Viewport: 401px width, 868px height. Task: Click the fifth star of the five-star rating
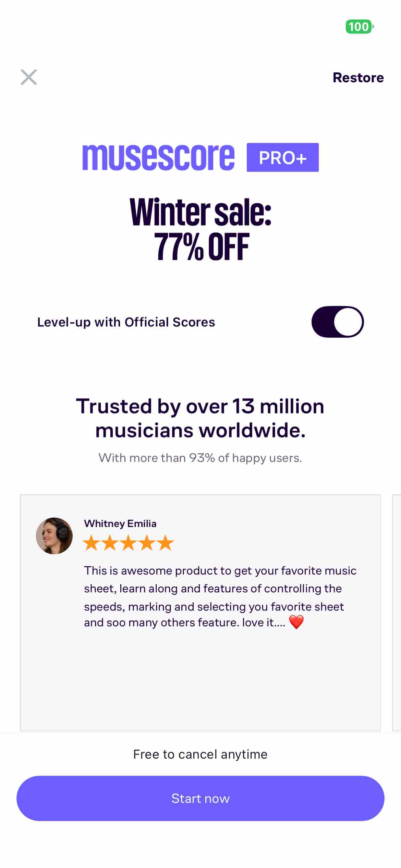coord(165,543)
